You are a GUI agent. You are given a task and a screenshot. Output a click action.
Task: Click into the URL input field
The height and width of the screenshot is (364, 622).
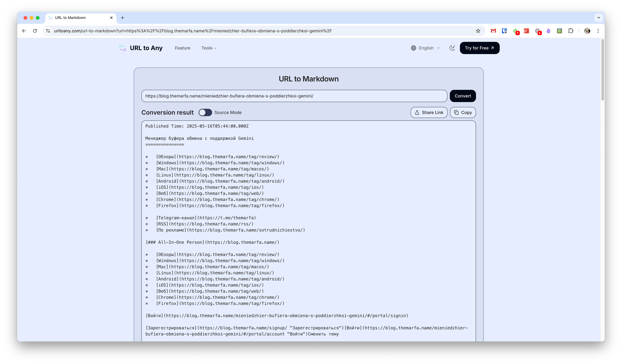[x=294, y=96]
